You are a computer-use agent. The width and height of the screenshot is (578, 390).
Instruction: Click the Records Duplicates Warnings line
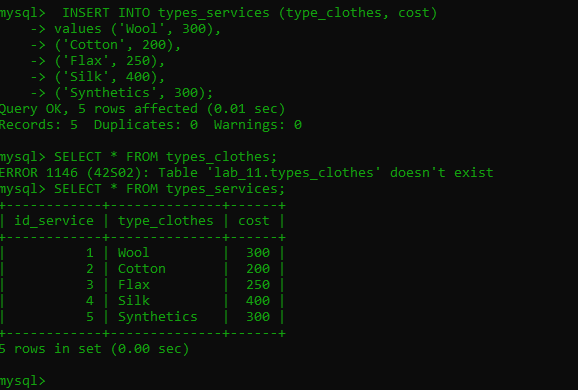point(151,125)
